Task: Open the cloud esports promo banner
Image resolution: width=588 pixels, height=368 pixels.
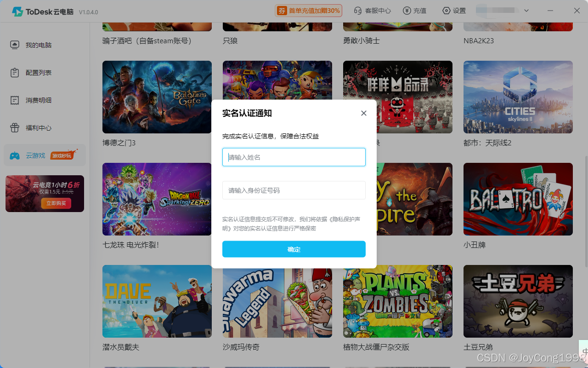Action: tap(45, 194)
